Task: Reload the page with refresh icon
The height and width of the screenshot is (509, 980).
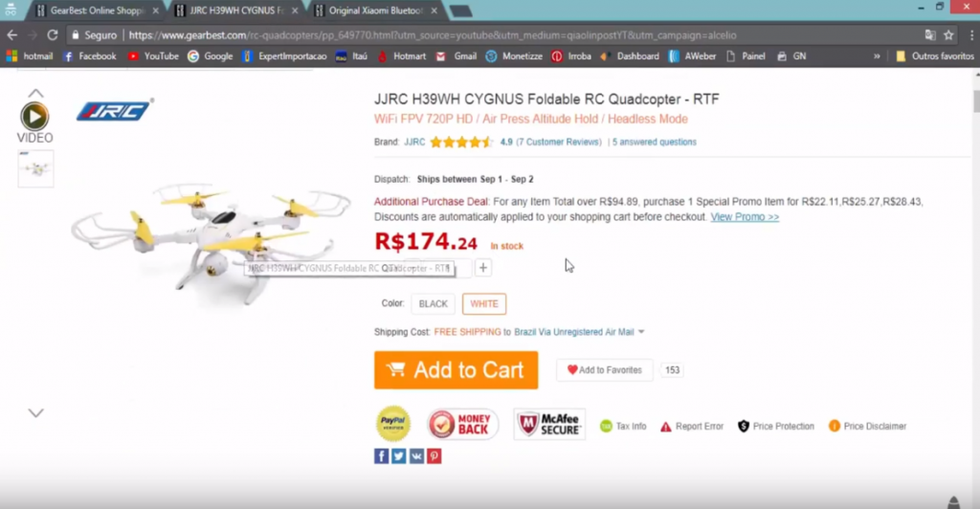Action: [53, 35]
